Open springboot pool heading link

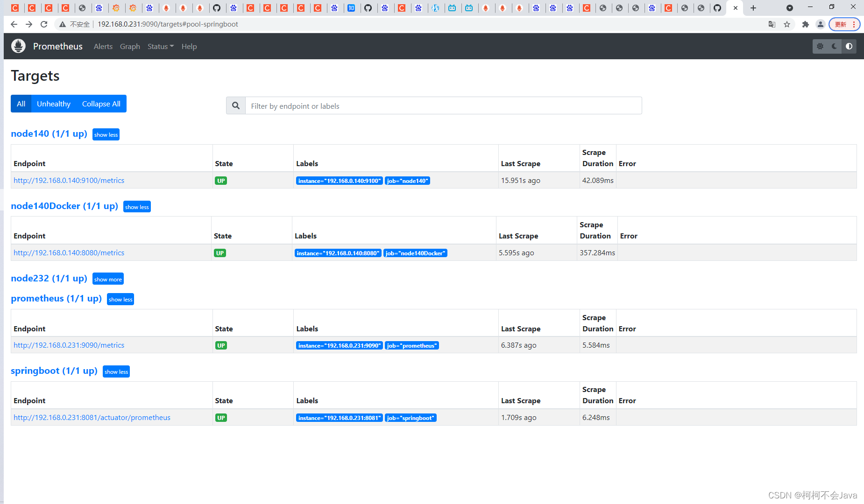(x=54, y=371)
